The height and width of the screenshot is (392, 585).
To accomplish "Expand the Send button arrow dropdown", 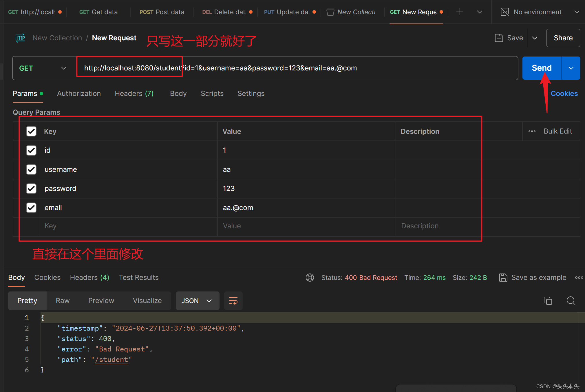I will [x=571, y=68].
